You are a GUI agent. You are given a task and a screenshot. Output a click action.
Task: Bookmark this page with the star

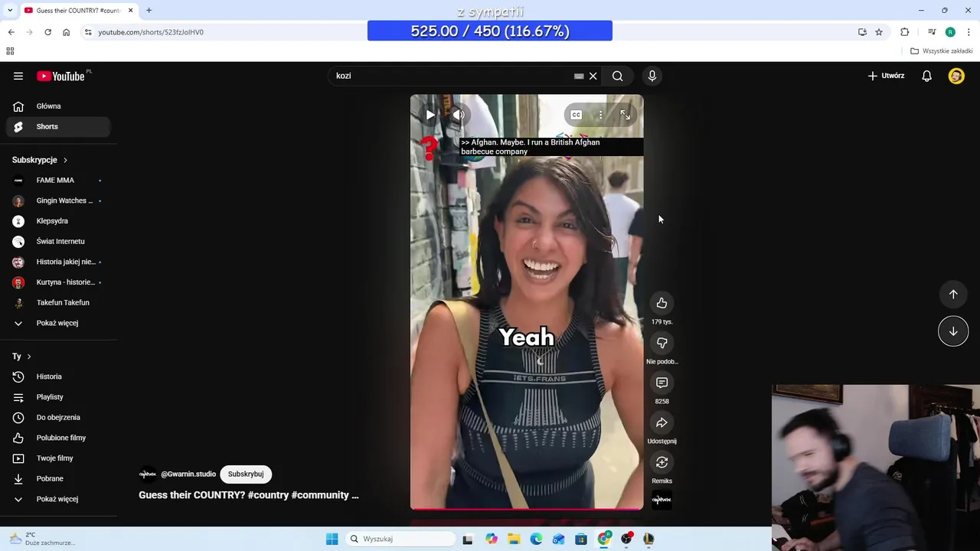(x=879, y=32)
